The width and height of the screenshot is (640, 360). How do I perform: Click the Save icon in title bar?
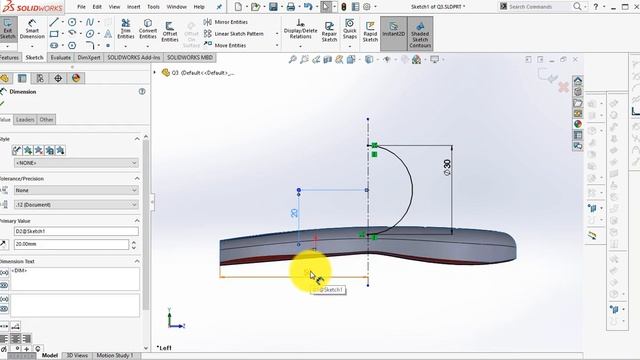pyautogui.click(x=273, y=7)
